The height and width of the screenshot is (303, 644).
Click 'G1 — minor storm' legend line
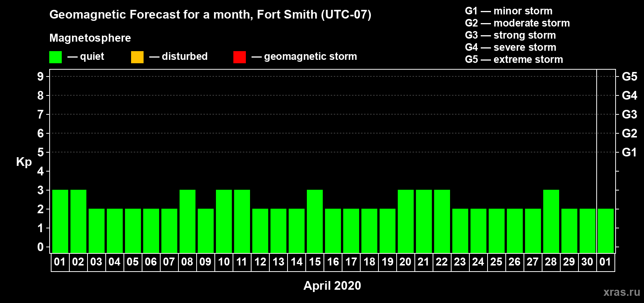point(508,11)
